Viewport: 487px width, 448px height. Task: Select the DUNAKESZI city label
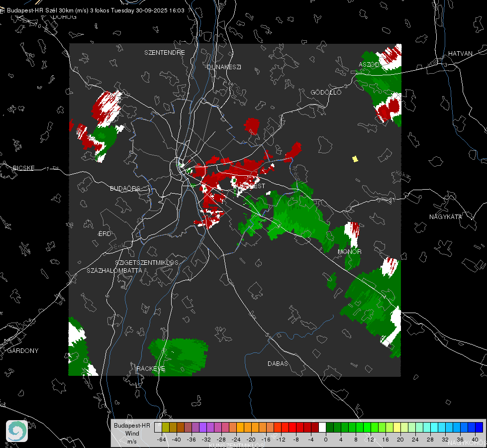coord(224,67)
